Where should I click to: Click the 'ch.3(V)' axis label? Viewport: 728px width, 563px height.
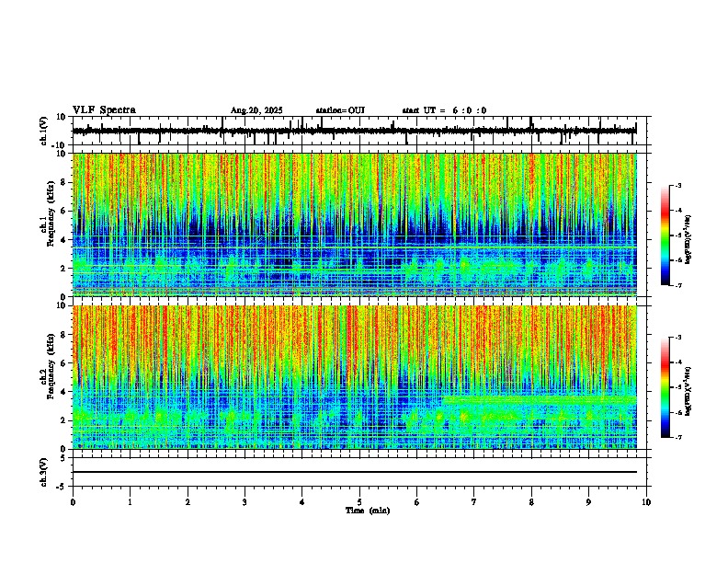[x=44, y=472]
